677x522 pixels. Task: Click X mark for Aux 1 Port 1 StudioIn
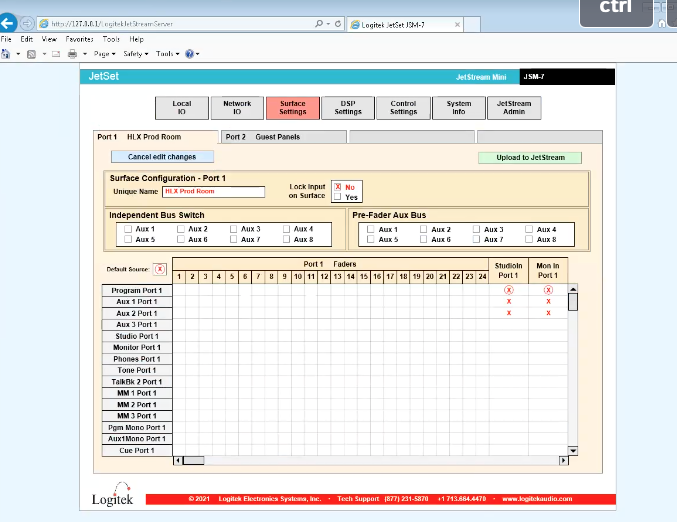tap(509, 301)
